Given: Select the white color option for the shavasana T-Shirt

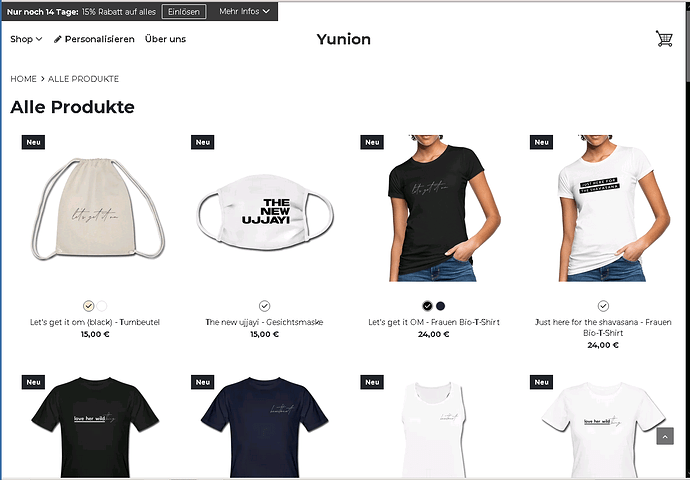Looking at the screenshot, I should click(x=603, y=306).
